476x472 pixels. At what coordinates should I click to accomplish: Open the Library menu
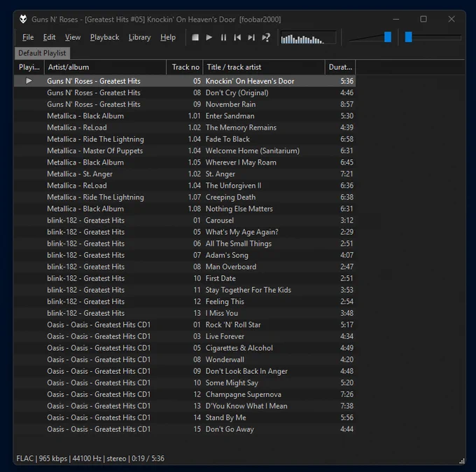point(139,37)
